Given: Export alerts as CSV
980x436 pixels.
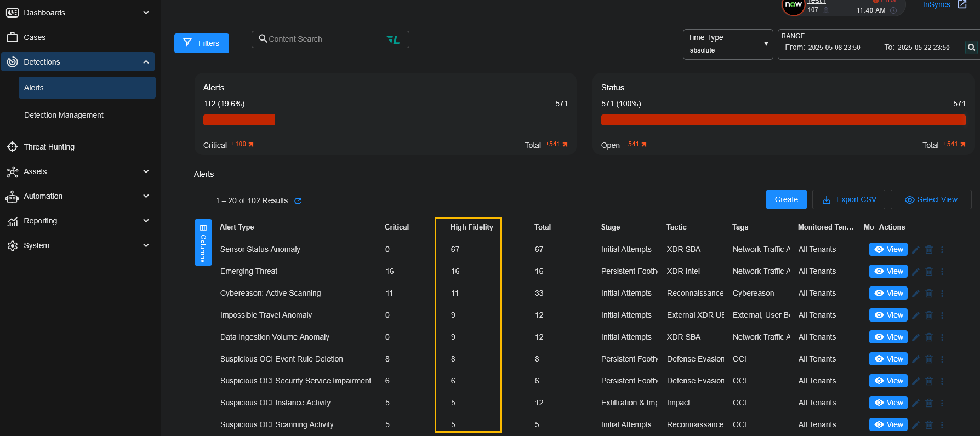Looking at the screenshot, I should 849,200.
